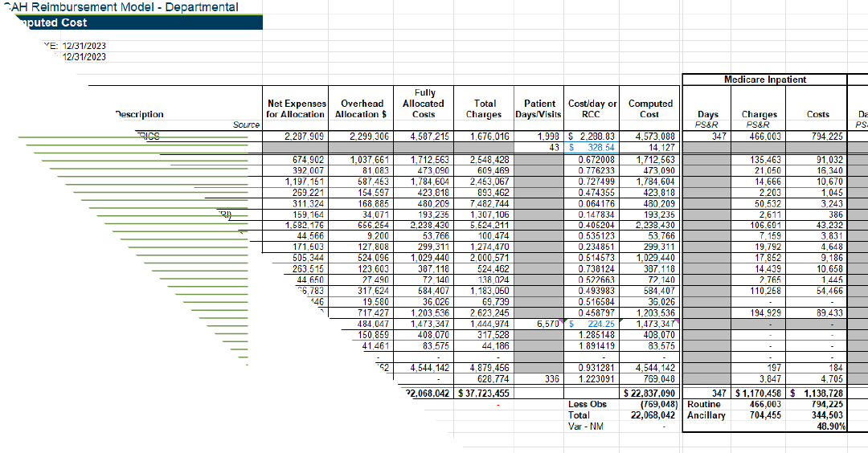The height and width of the screenshot is (453, 868).
Task: Select the Var - NM label cell
Action: (x=586, y=426)
